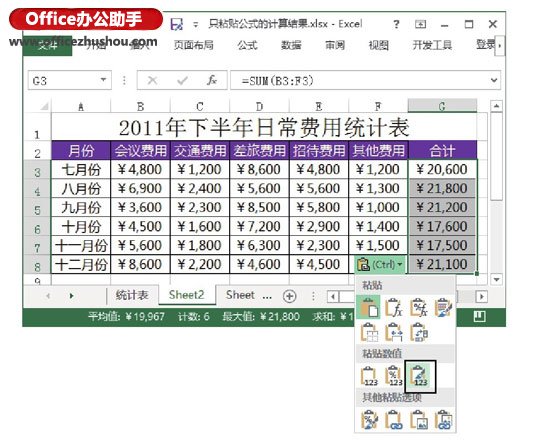Image resolution: width=560 pixels, height=441 pixels.
Task: Open Customize Quick Access Toolbar dropdown
Action: tap(195, 25)
